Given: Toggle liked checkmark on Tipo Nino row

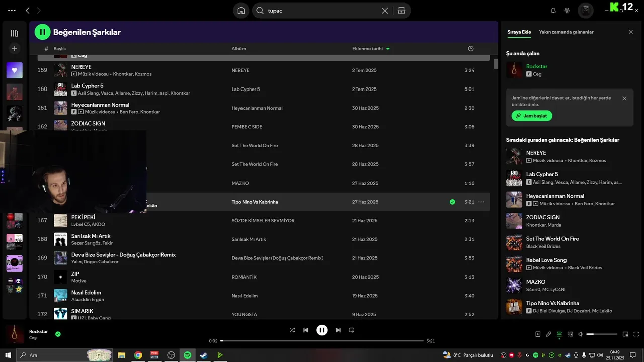Looking at the screenshot, I should click(x=452, y=202).
